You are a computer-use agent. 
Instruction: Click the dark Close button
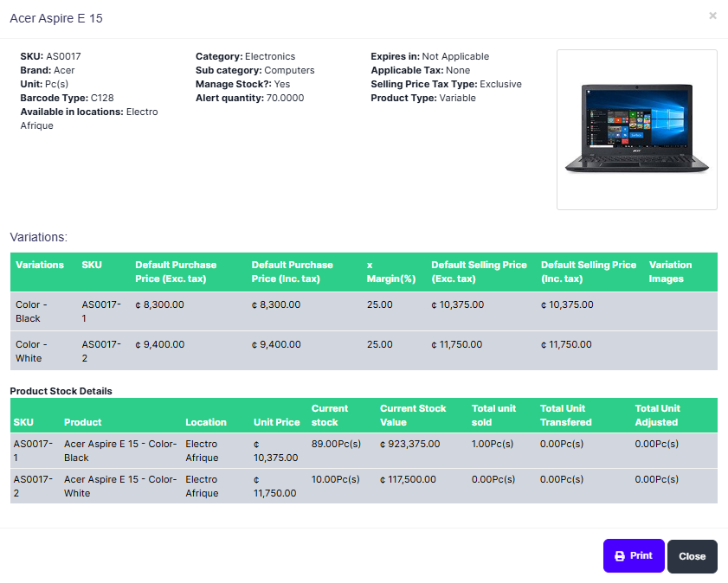pyautogui.click(x=693, y=556)
